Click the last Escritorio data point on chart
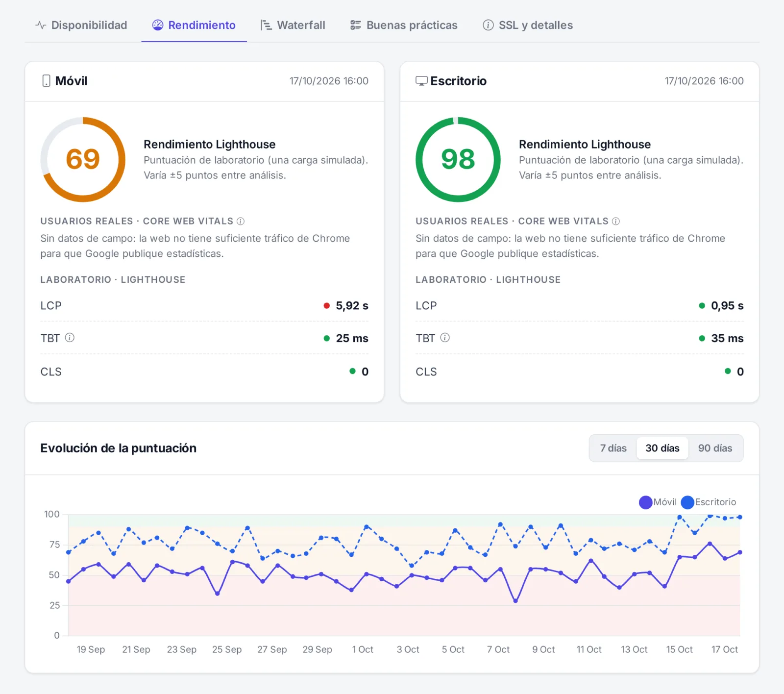 (740, 517)
